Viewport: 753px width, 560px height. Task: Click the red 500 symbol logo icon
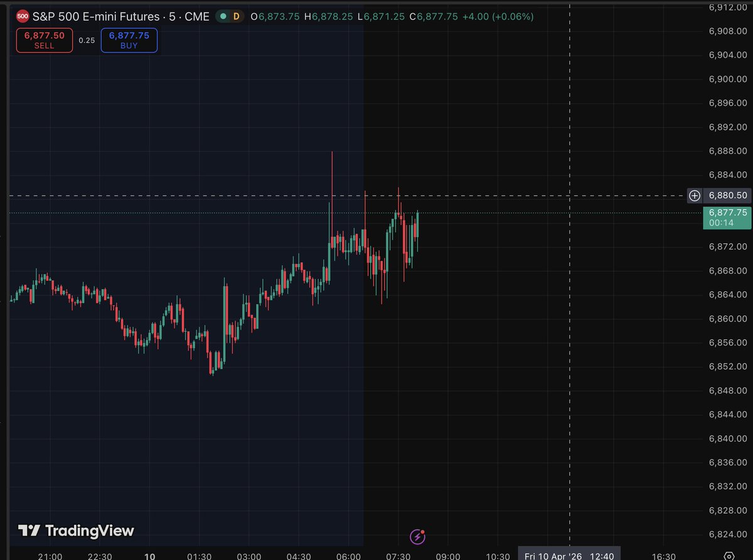[22, 16]
